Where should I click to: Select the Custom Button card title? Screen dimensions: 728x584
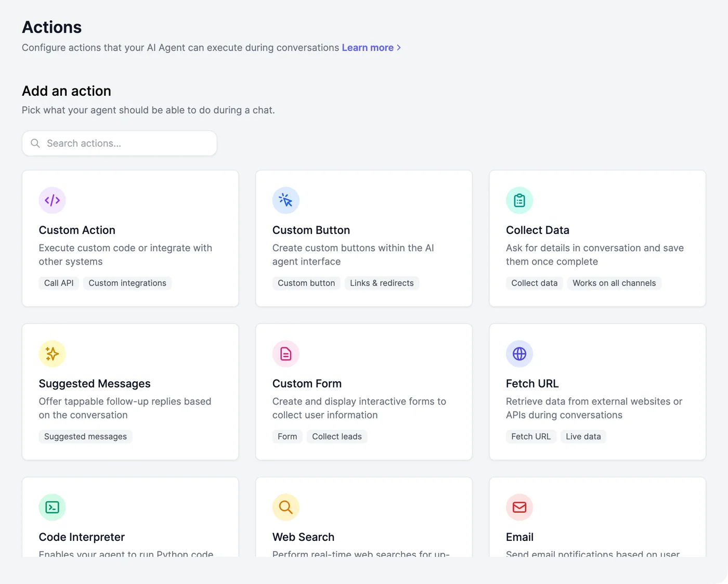[x=311, y=230]
